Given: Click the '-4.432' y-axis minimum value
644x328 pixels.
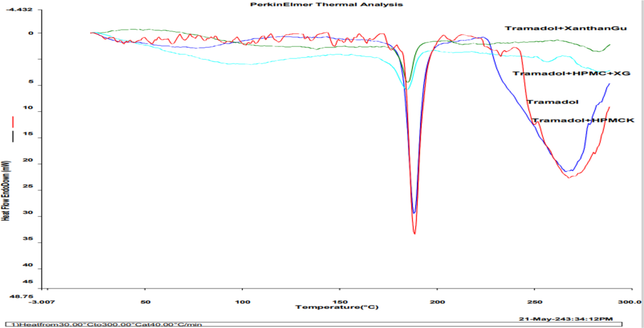Looking at the screenshot, I should (19, 9).
